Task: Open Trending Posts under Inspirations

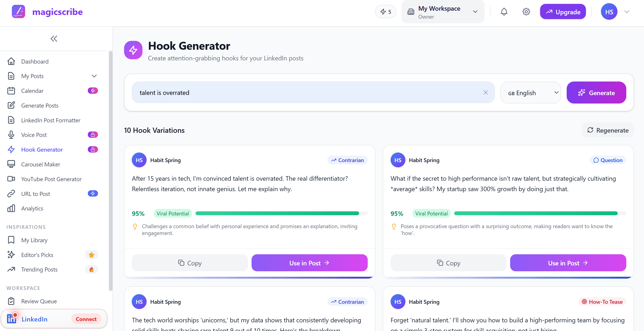Action: (x=39, y=269)
